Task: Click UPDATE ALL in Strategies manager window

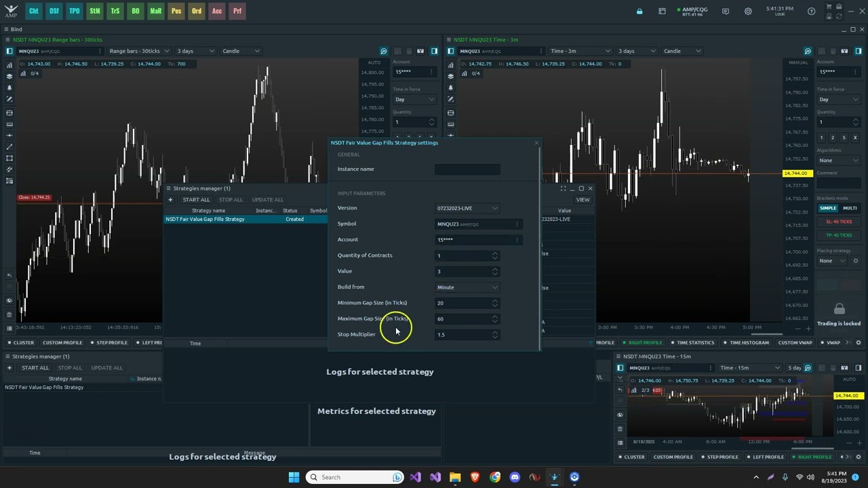Action: 268,200
